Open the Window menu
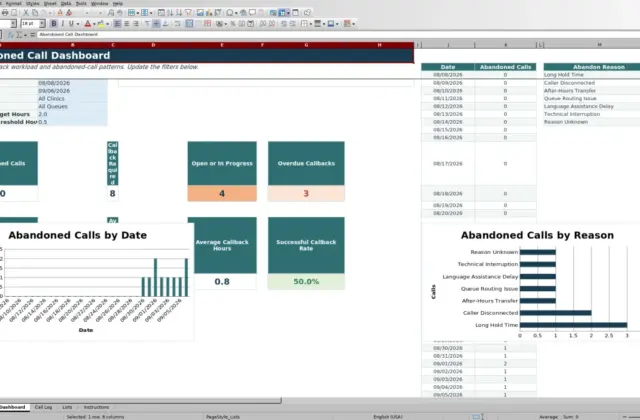640x420 pixels. pos(100,3)
